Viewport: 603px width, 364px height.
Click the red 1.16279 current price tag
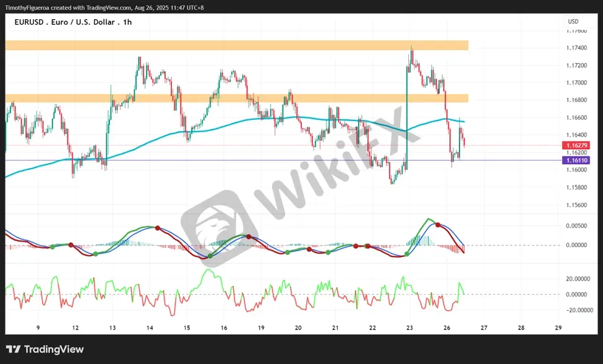click(x=576, y=145)
